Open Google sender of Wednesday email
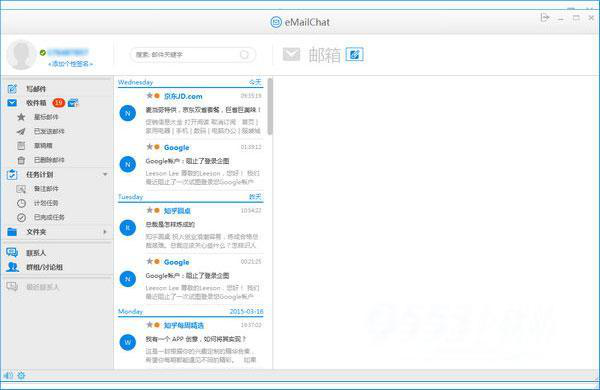Image resolution: width=600 pixels, height=390 pixels. click(177, 147)
